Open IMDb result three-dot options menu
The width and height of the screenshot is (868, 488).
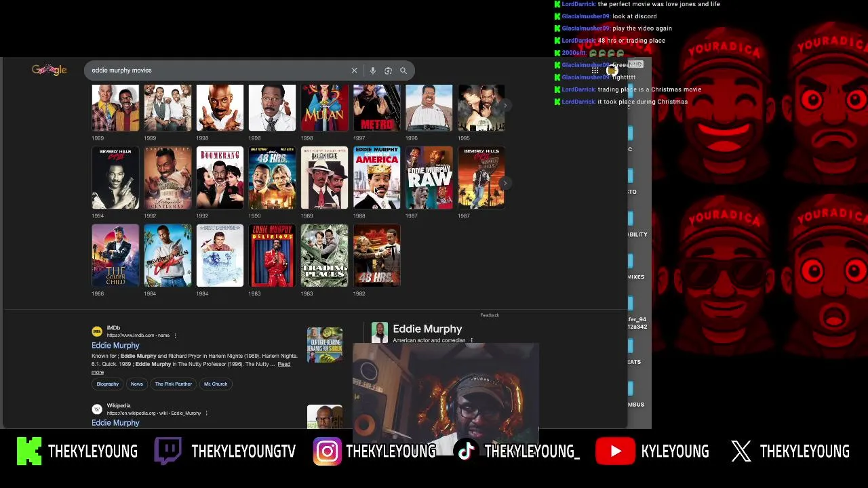[x=175, y=335]
